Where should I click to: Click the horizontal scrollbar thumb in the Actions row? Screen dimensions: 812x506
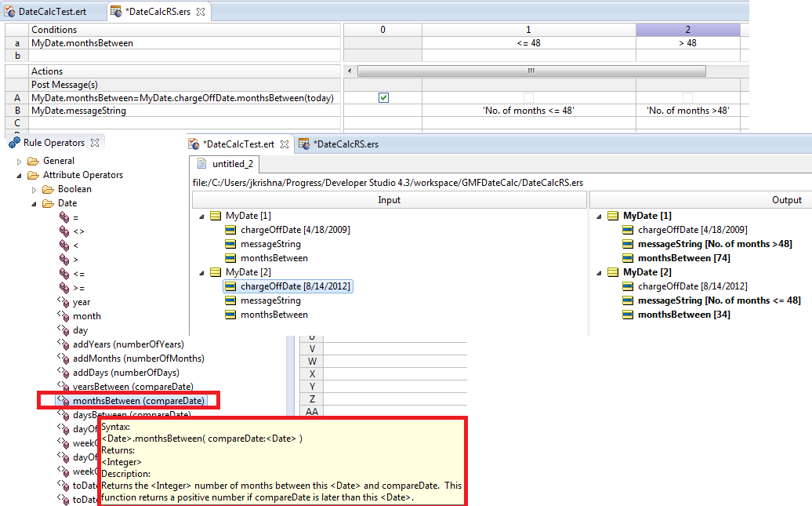coord(531,71)
